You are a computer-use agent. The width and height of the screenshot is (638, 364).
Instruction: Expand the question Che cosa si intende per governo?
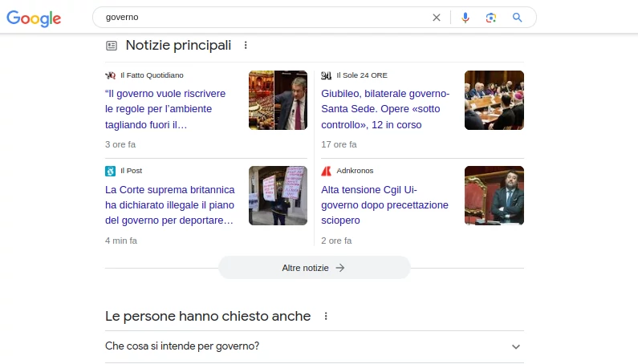point(314,346)
